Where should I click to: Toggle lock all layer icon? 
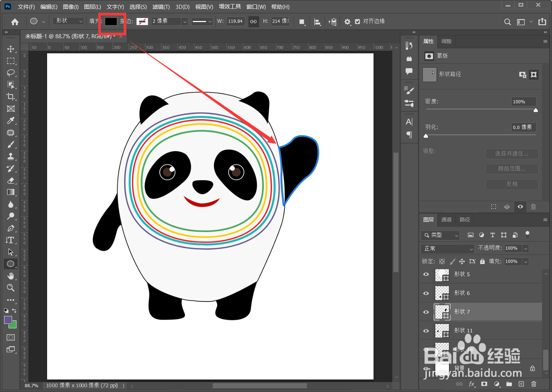pos(482,261)
